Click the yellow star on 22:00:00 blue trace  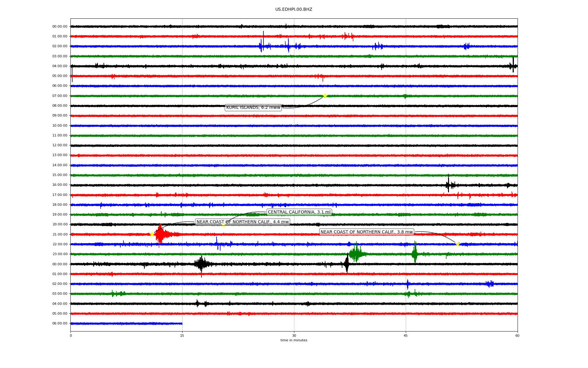458,244
